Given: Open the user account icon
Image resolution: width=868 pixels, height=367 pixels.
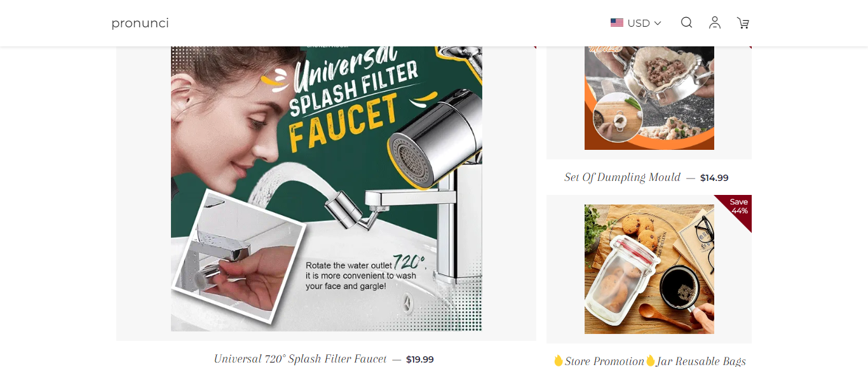Looking at the screenshot, I should click(715, 23).
